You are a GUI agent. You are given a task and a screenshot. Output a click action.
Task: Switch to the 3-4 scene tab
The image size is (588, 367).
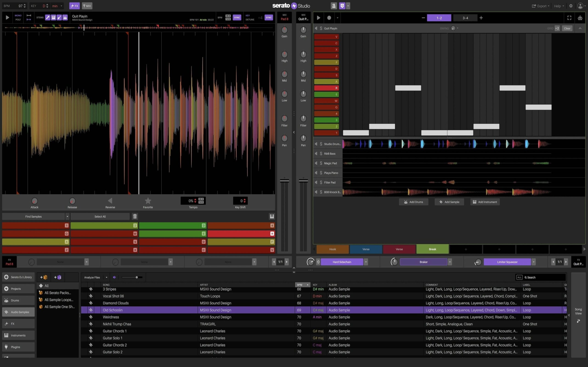tap(465, 18)
